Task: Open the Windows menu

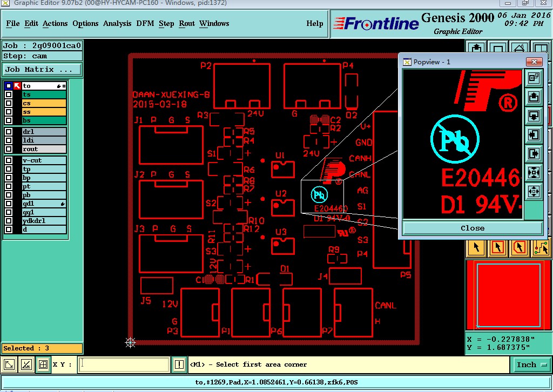Action: [214, 24]
